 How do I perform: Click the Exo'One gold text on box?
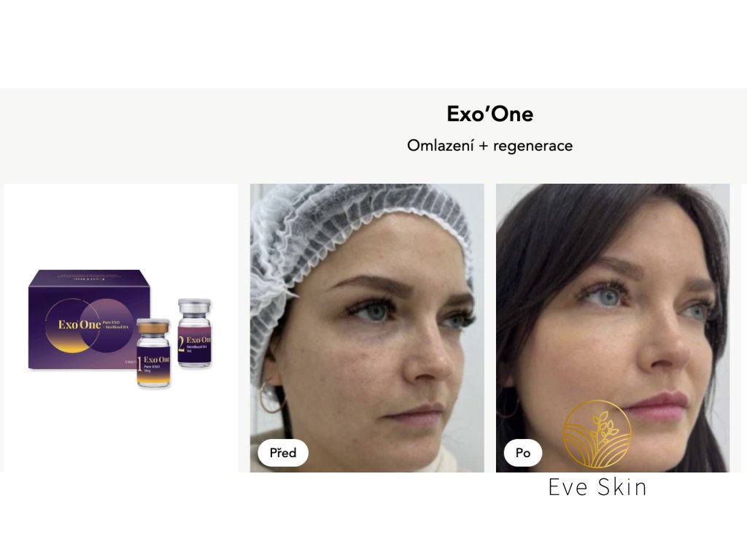80,324
